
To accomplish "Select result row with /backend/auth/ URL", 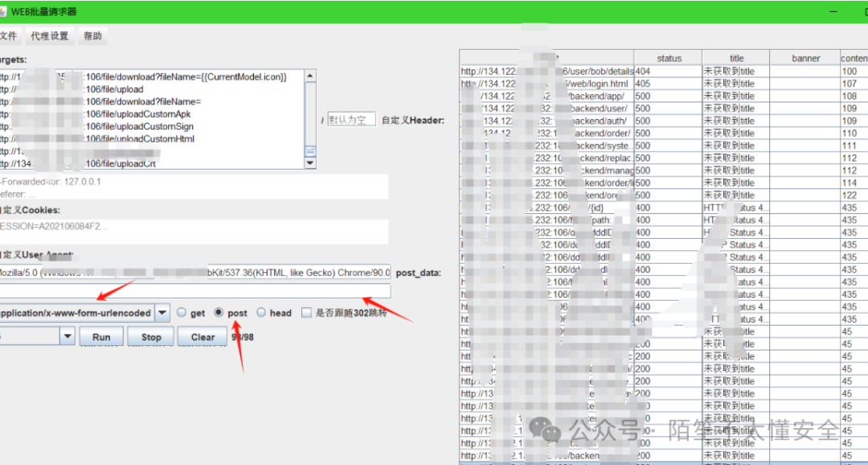I will coord(547,121).
